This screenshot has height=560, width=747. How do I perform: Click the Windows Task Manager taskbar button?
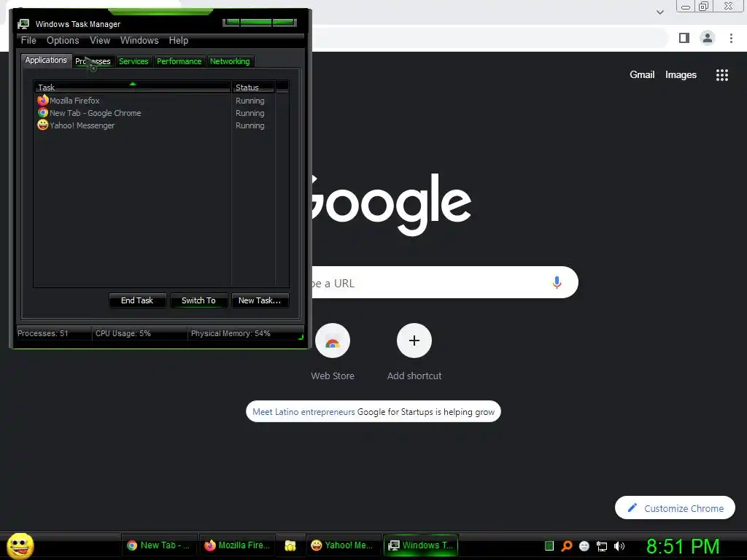click(421, 545)
